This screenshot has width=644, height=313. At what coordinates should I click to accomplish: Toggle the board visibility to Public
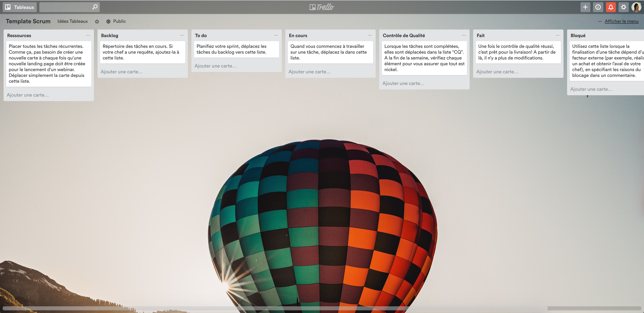pyautogui.click(x=116, y=21)
